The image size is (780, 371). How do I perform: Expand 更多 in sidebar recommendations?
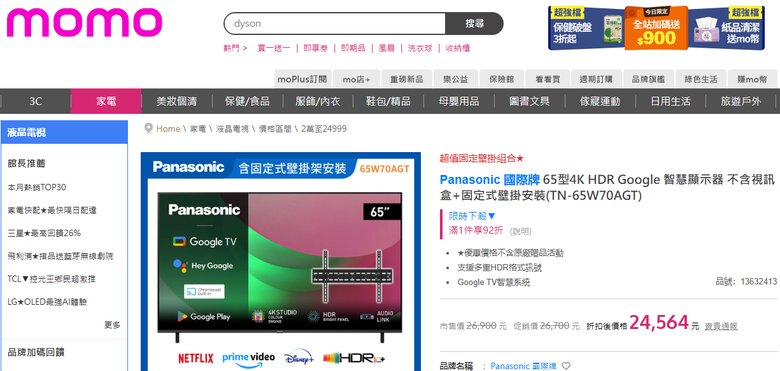[112, 325]
